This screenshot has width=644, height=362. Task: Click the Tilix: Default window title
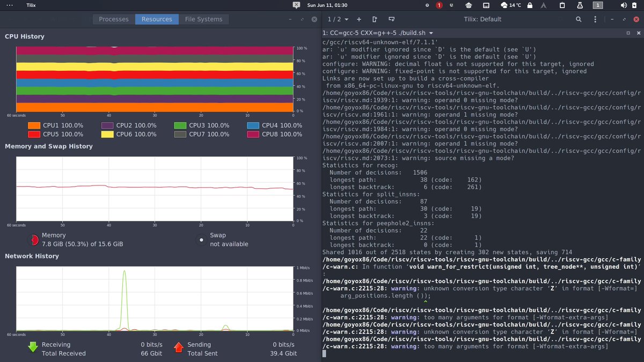[482, 19]
